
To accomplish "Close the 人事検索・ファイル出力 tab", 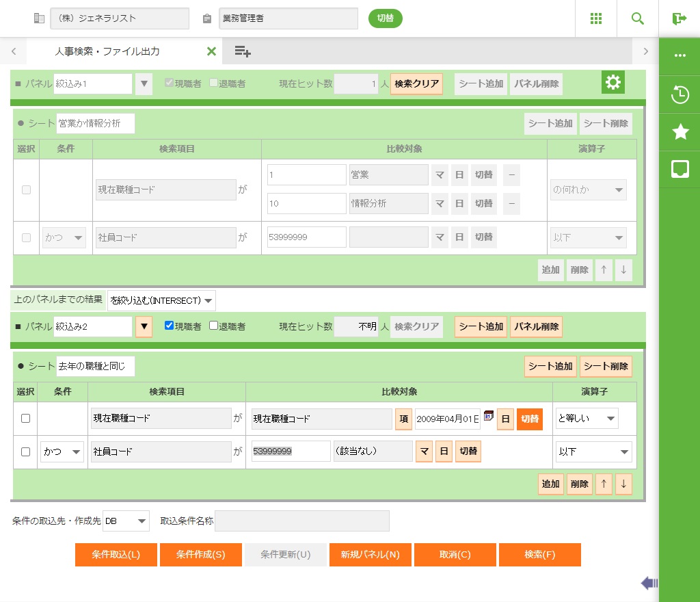I will pyautogui.click(x=211, y=51).
